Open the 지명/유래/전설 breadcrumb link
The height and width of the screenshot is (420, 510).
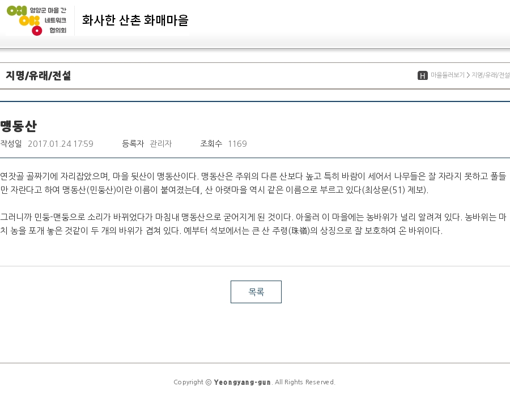pos(491,75)
